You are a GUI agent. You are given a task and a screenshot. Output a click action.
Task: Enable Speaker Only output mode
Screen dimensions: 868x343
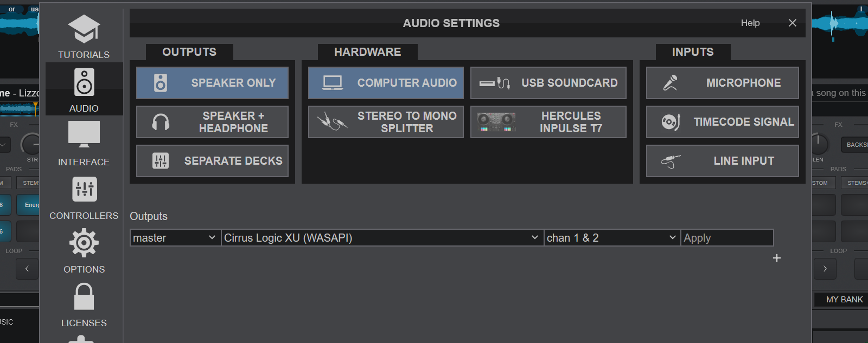[212, 83]
